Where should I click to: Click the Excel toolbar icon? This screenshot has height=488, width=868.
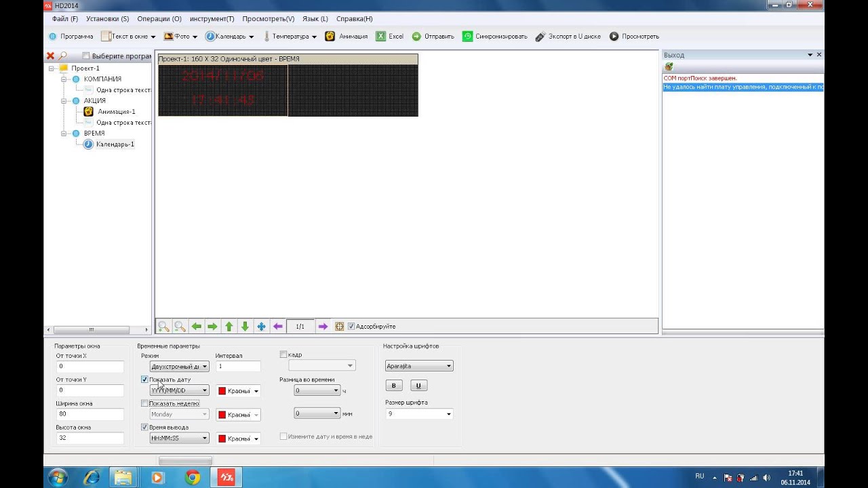coord(381,37)
